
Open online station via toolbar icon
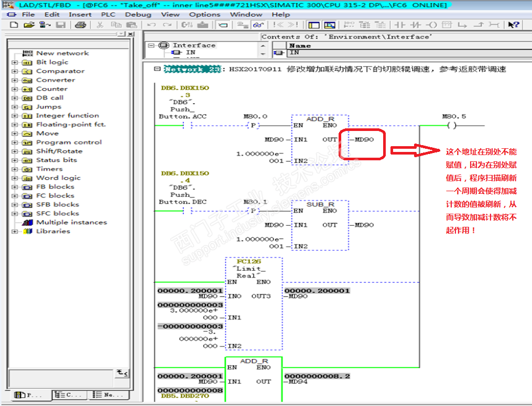45,25
